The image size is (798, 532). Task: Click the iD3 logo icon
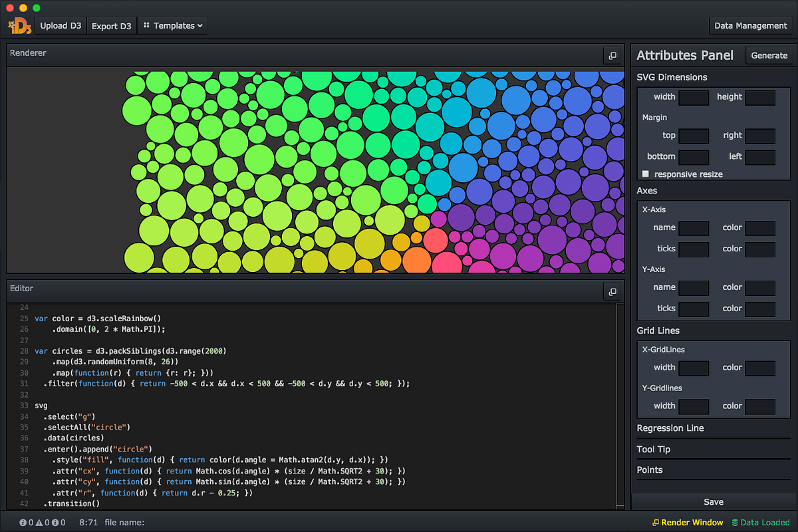click(x=18, y=25)
